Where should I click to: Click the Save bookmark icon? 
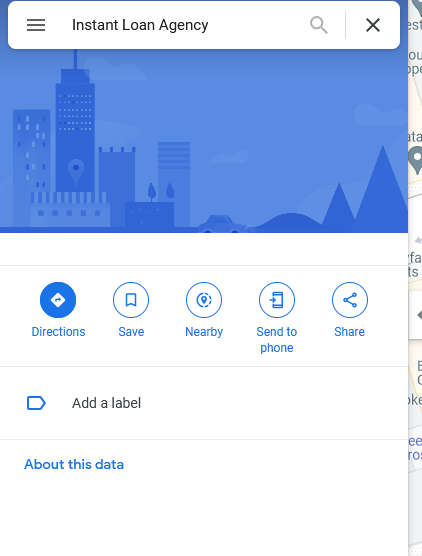click(x=131, y=300)
